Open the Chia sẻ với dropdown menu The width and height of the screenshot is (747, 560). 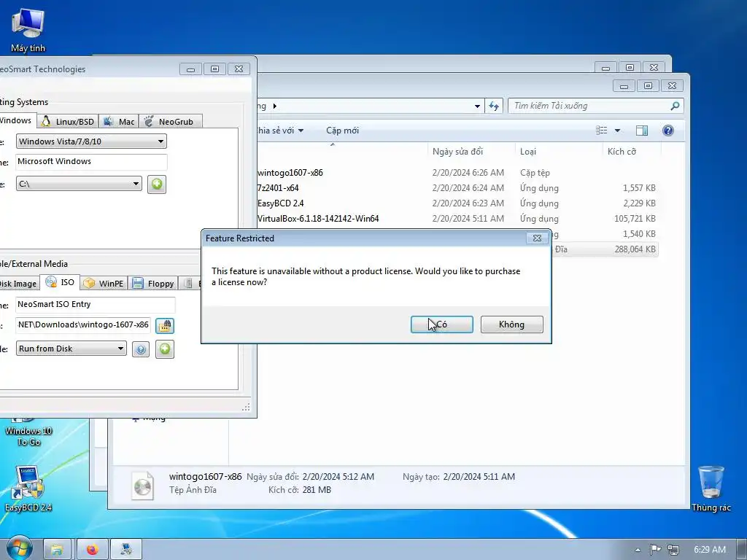[x=280, y=131]
